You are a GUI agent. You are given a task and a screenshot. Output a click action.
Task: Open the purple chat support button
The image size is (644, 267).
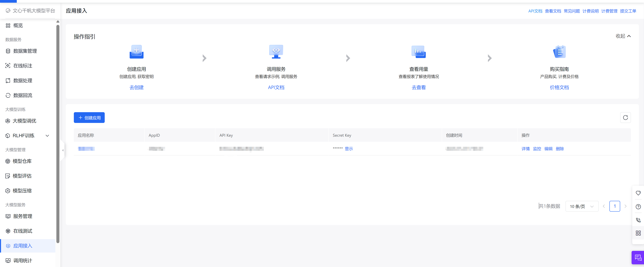(638, 257)
